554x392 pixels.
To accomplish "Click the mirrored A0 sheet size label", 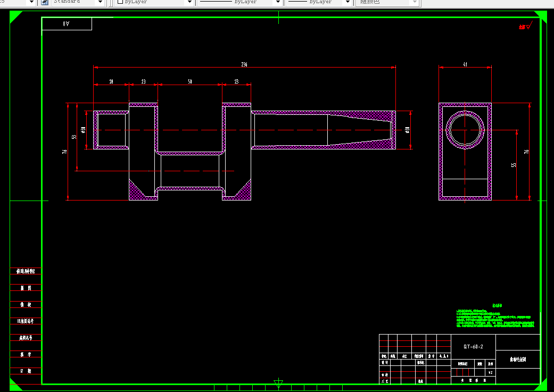I will pyautogui.click(x=66, y=23).
